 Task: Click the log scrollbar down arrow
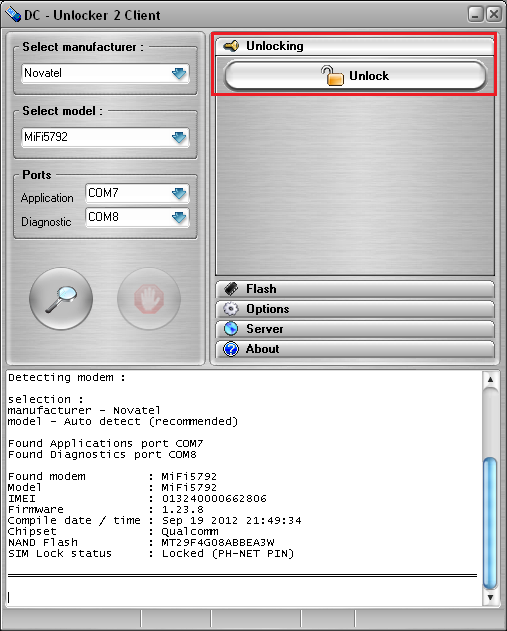click(490, 598)
